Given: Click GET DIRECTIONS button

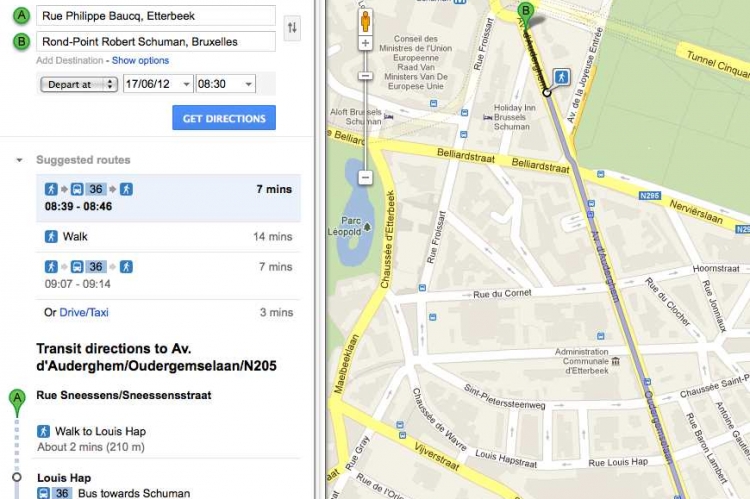Looking at the screenshot, I should coord(224,118).
